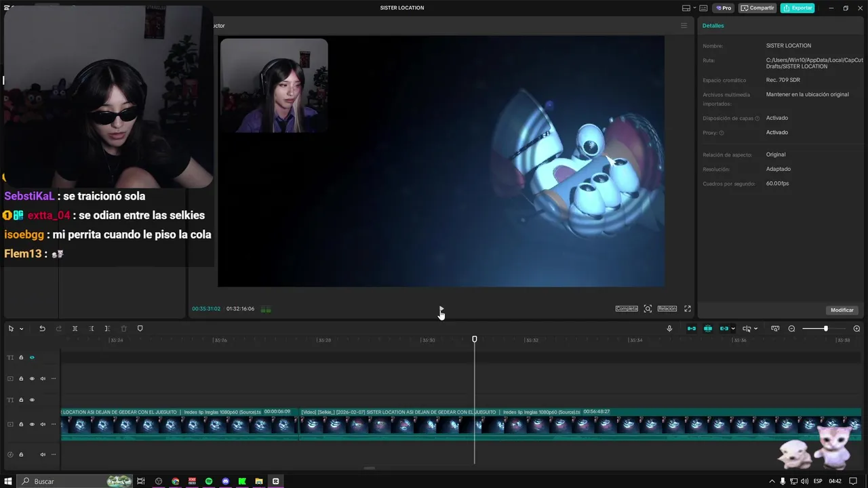Delete the clip portion right of the playhead

tap(107, 329)
